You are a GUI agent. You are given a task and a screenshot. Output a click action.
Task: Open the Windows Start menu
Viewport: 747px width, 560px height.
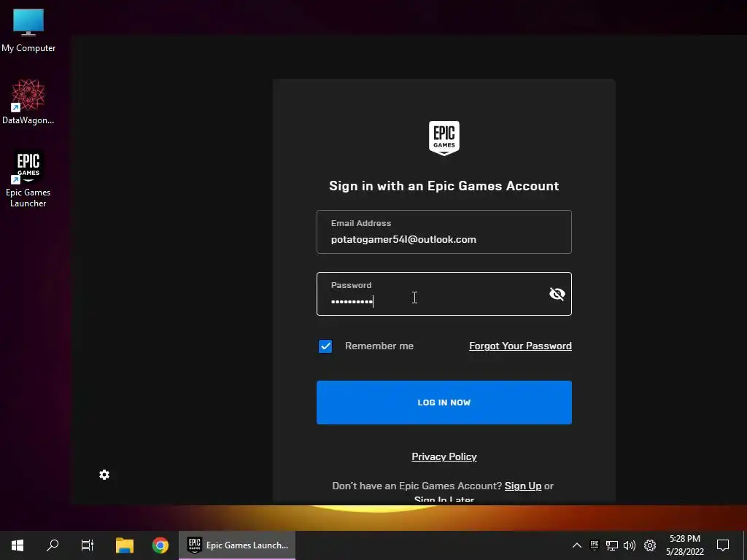pyautogui.click(x=18, y=545)
